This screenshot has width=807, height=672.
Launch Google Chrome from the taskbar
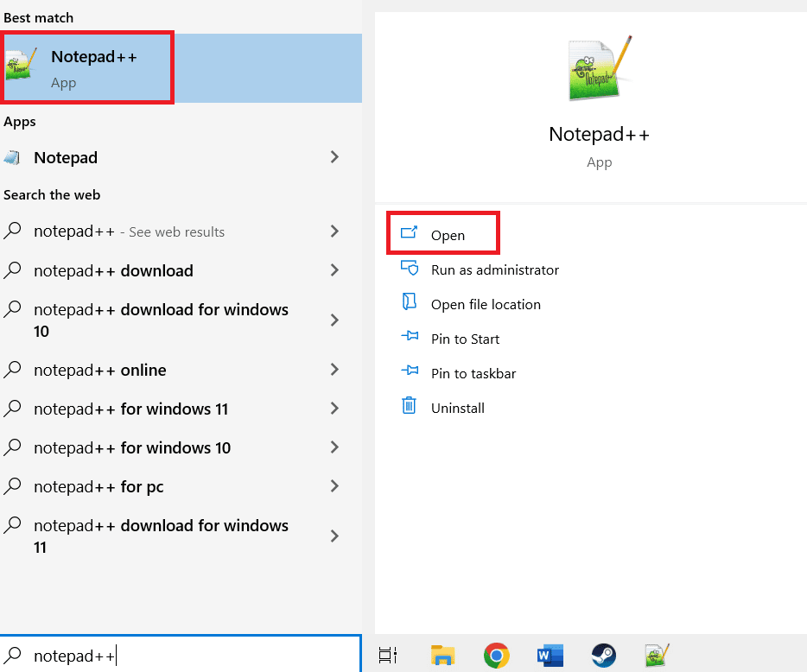[497, 656]
